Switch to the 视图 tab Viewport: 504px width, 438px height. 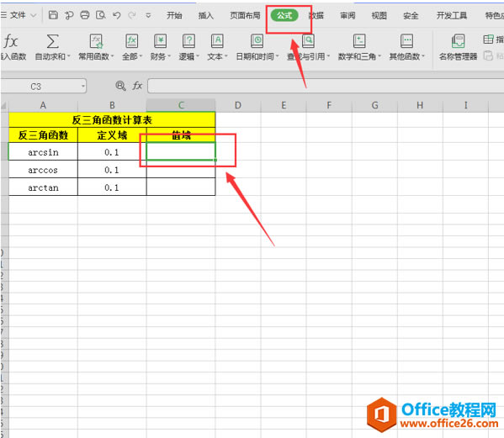[x=379, y=15]
